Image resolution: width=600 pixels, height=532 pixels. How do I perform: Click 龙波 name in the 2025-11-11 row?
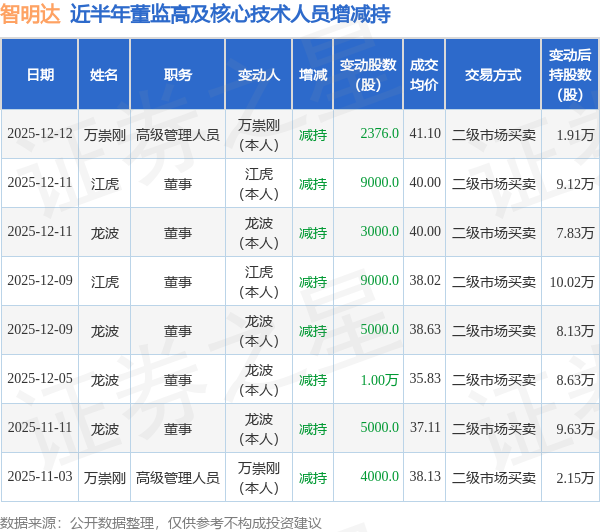tap(104, 429)
